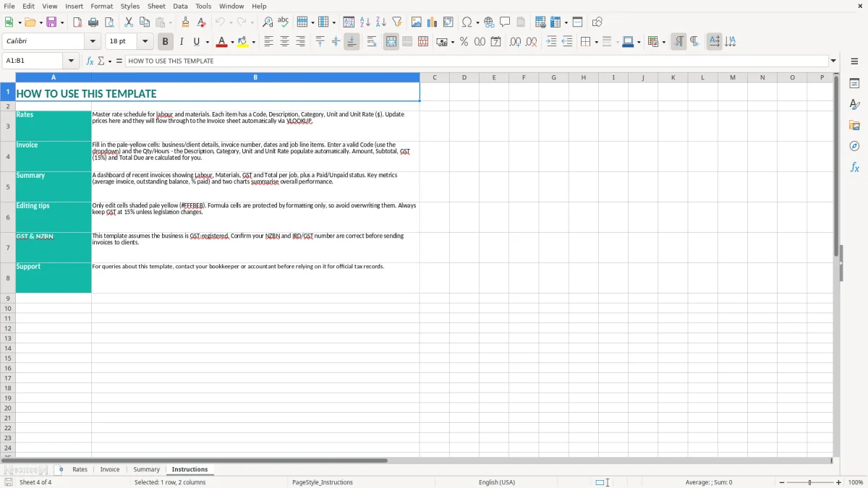
Task: Click the Cut scissors icon
Action: coord(129,22)
